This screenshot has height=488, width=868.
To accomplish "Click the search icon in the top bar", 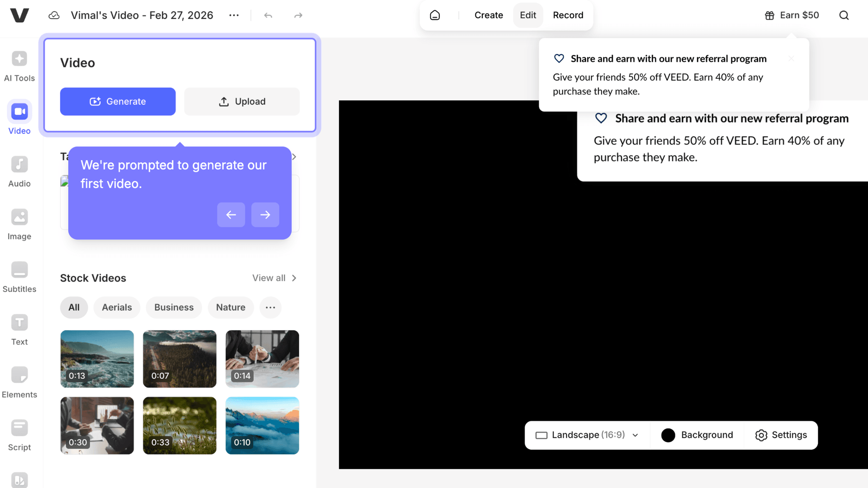I will 843,15.
